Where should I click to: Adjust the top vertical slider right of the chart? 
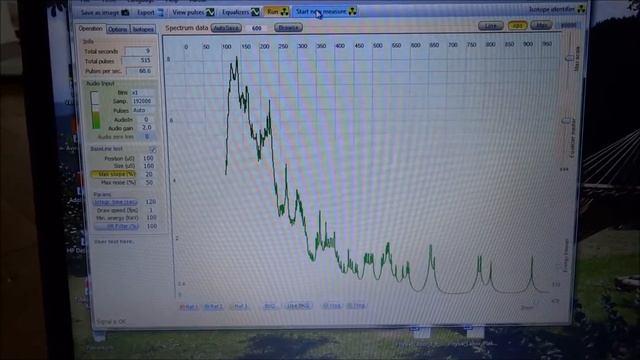click(569, 58)
